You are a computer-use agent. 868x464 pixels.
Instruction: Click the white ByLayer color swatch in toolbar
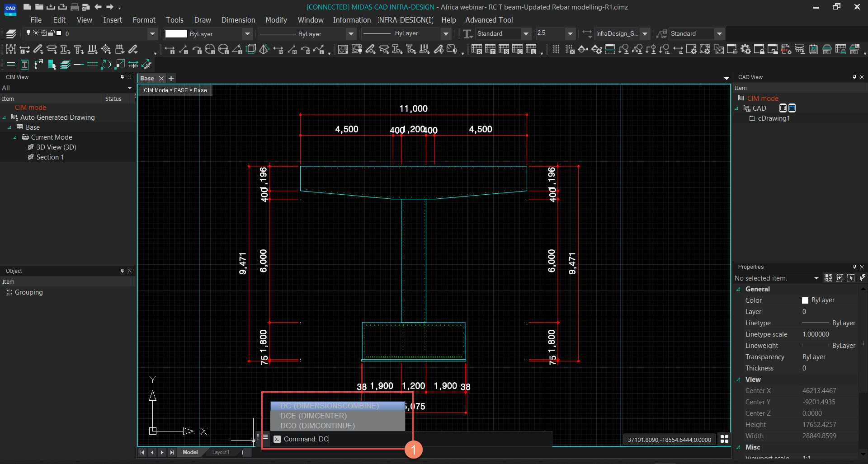(x=176, y=34)
